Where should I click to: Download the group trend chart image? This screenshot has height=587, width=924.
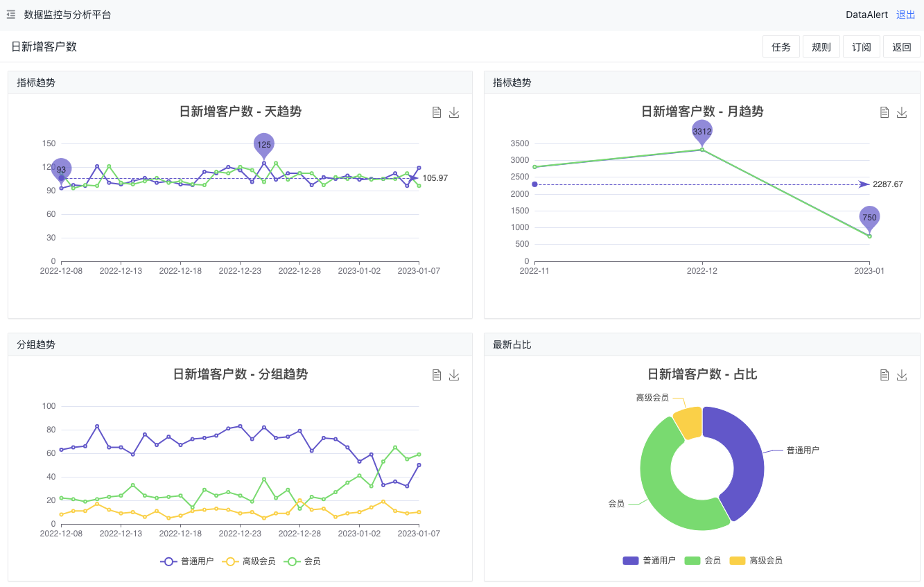(454, 375)
